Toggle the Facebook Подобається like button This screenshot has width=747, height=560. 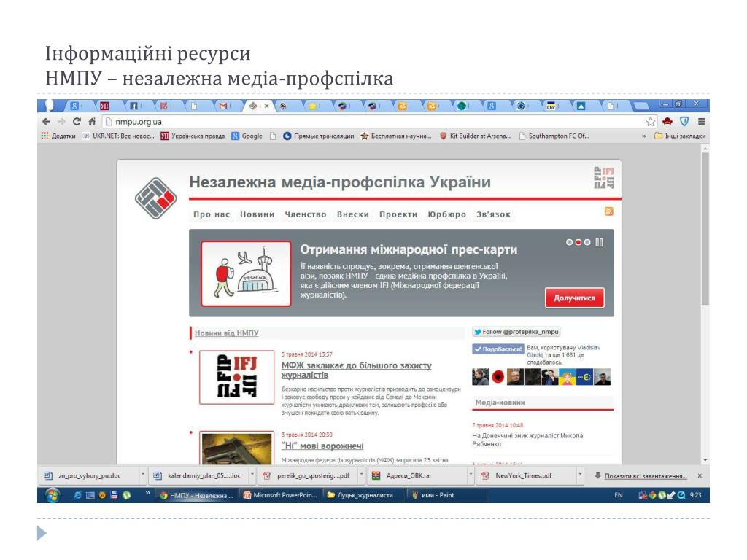pyautogui.click(x=498, y=349)
